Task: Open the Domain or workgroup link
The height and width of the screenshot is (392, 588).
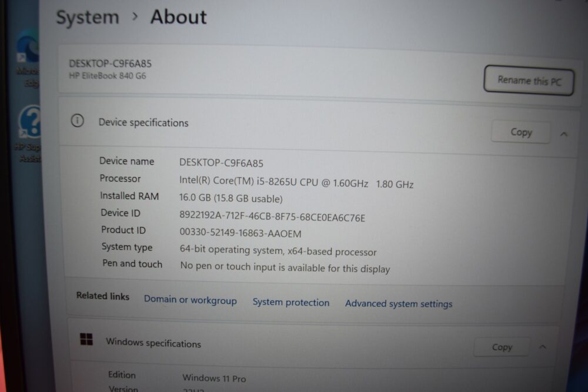Action: (191, 300)
